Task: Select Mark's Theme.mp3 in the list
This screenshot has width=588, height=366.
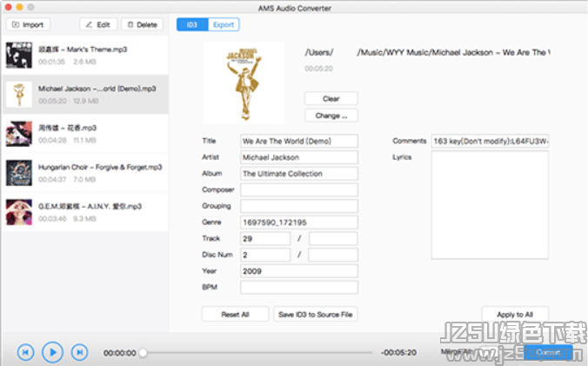Action: click(x=85, y=55)
